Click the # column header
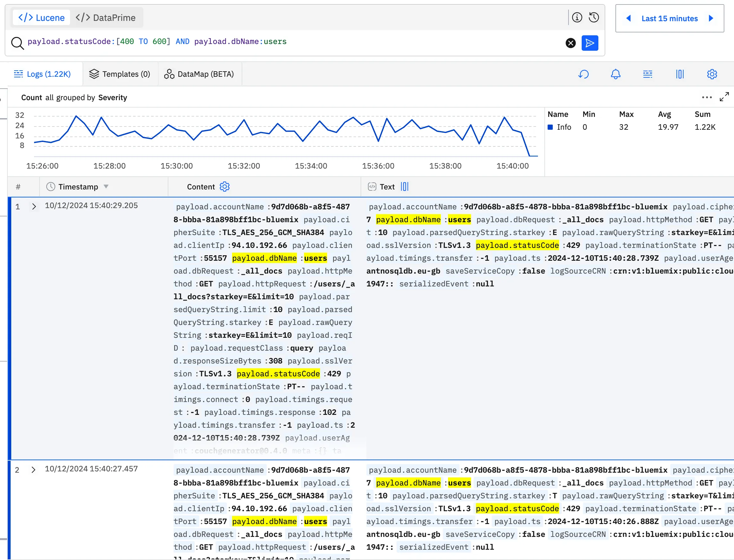The image size is (734, 560). (x=18, y=187)
